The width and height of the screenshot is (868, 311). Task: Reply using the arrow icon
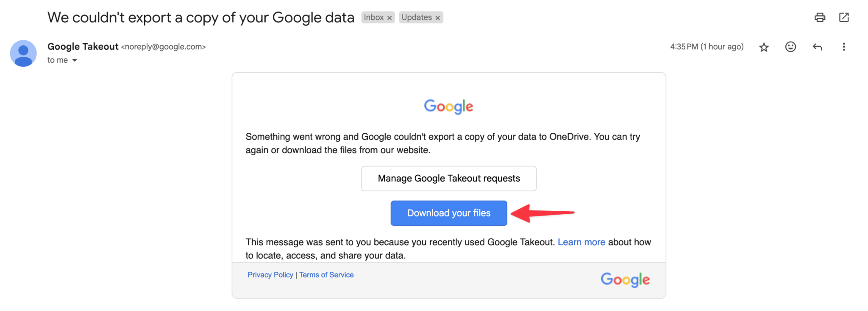tap(817, 47)
